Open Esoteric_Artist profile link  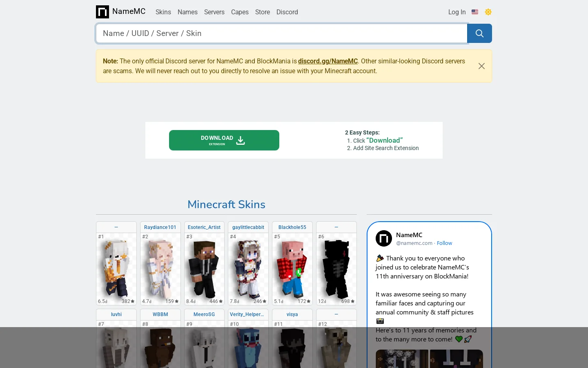204,227
